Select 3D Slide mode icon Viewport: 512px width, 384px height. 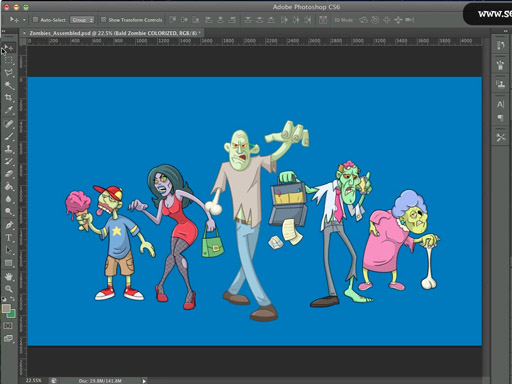[x=398, y=20]
